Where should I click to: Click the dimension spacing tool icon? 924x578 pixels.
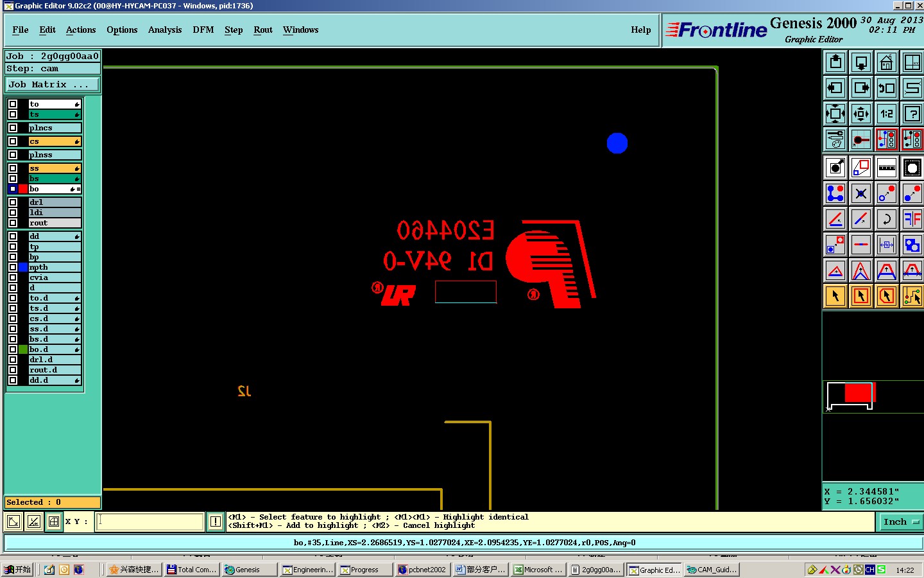coord(887,245)
